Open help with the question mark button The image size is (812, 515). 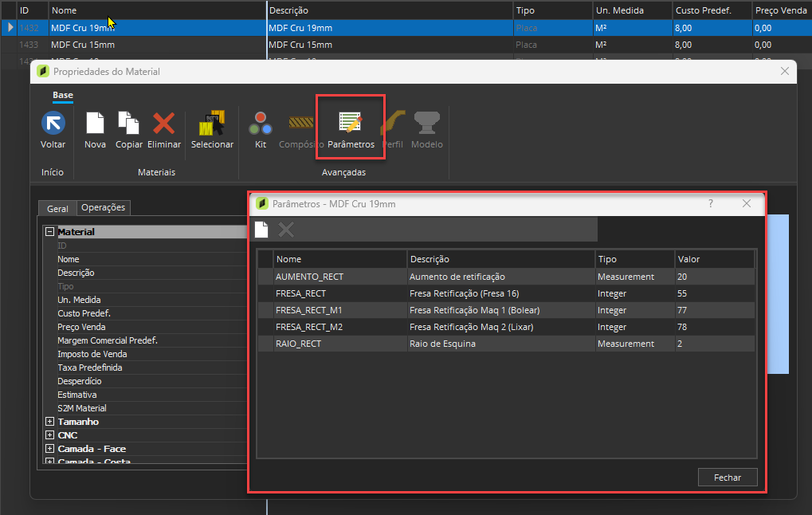tap(711, 203)
